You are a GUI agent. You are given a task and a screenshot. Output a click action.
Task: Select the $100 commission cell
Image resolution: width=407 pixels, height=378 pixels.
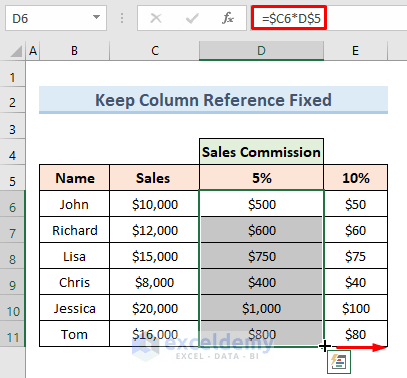tap(356, 308)
